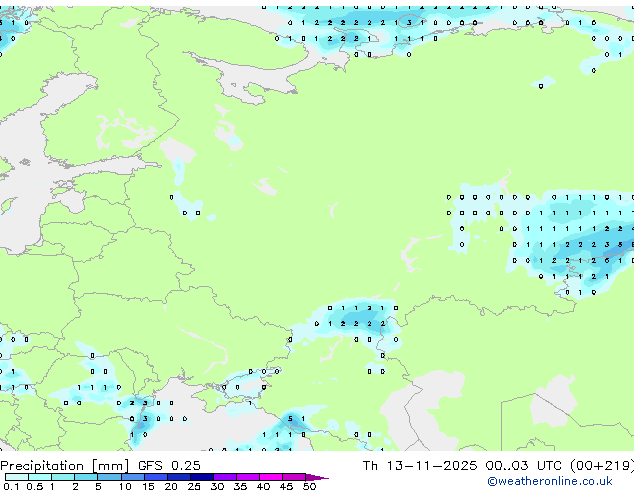Click the 5–10 mm legend swatch

point(109,477)
